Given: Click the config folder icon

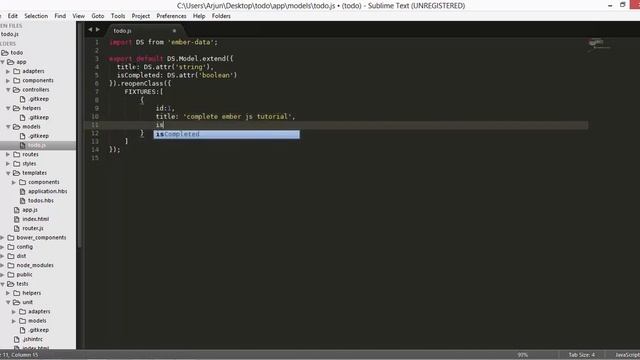Looking at the screenshot, I should click(11, 247).
